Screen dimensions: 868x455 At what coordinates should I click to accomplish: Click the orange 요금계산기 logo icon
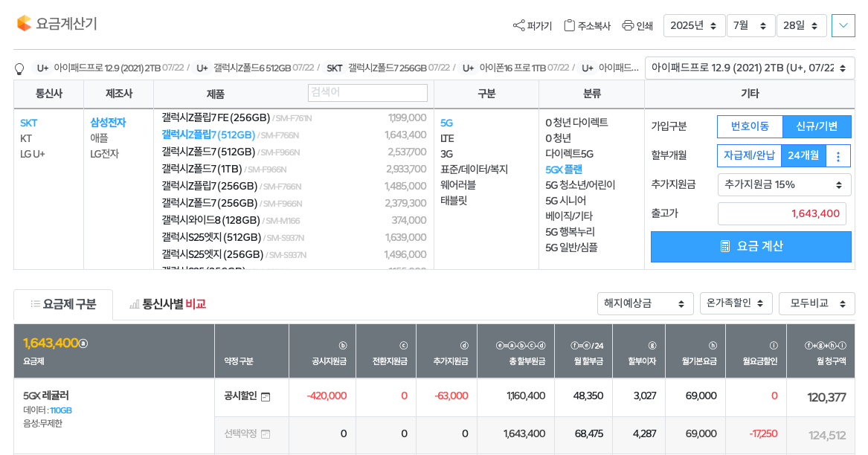(x=24, y=23)
